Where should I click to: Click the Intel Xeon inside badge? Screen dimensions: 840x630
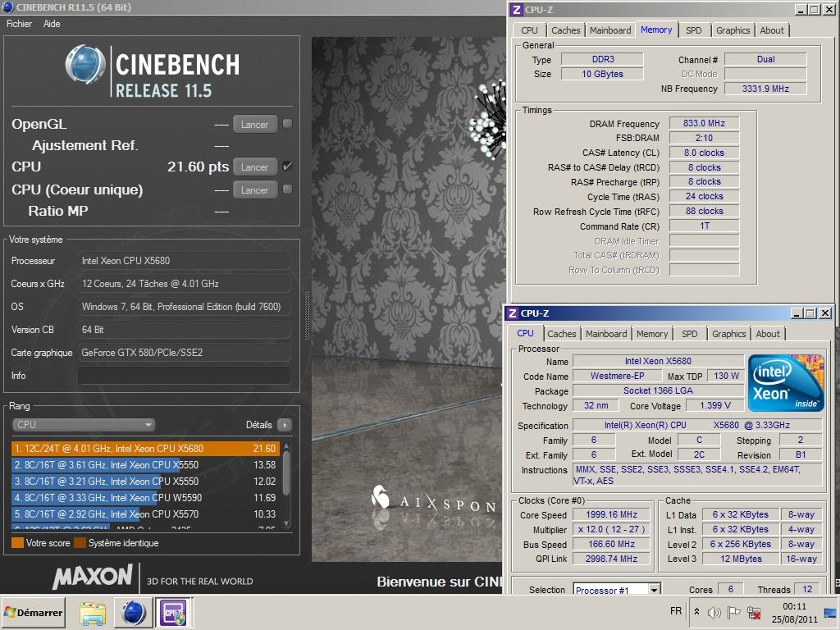[785, 383]
